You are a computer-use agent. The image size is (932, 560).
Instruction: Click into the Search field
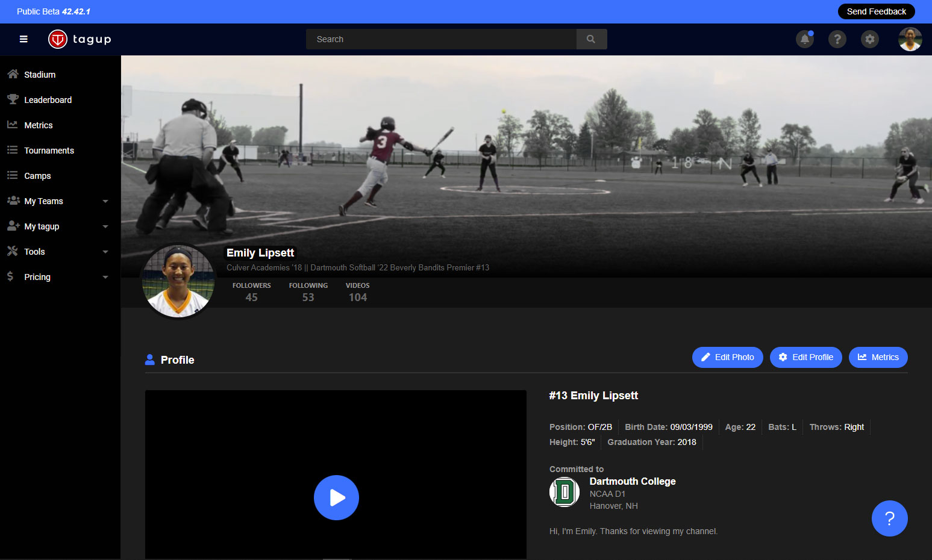pyautogui.click(x=441, y=39)
